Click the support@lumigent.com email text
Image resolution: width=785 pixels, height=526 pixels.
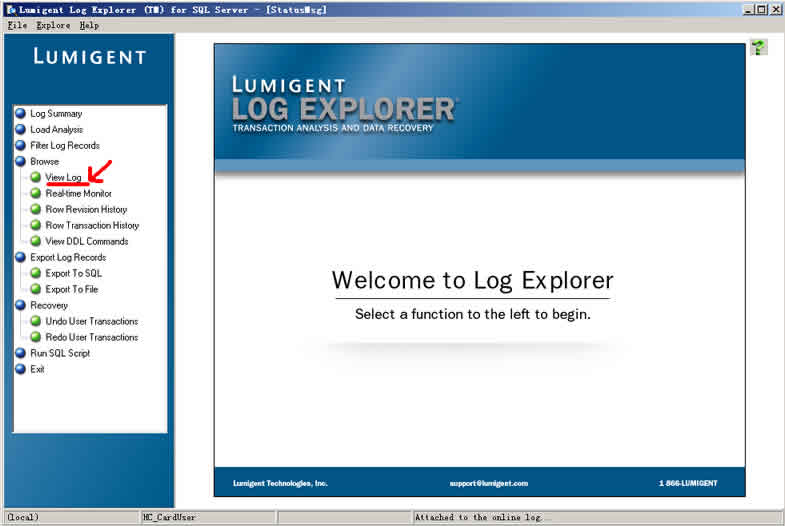489,483
